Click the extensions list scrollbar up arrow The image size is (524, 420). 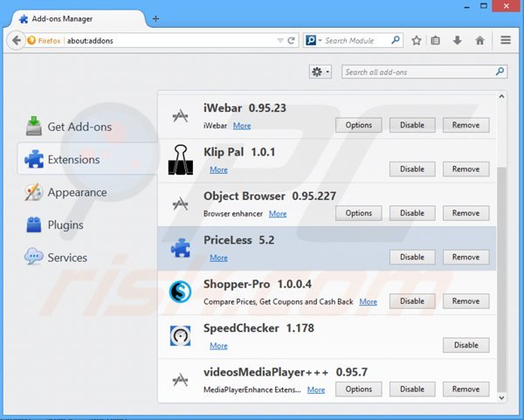pos(501,97)
